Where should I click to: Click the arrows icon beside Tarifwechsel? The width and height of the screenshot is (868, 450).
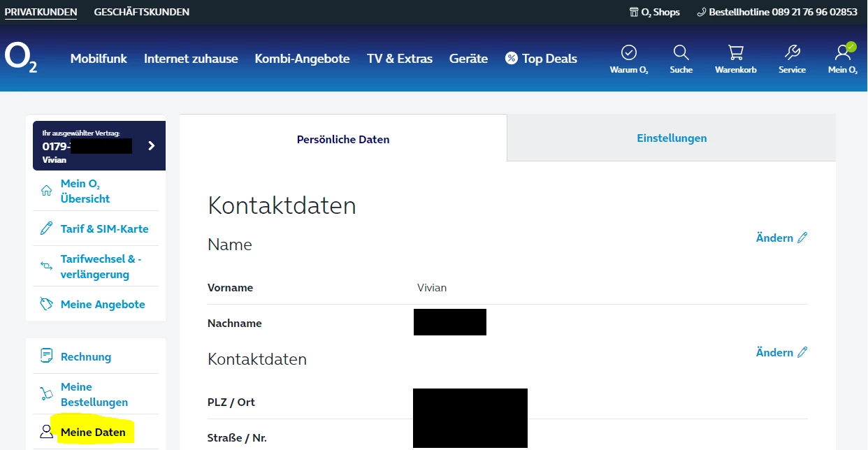[x=47, y=266]
